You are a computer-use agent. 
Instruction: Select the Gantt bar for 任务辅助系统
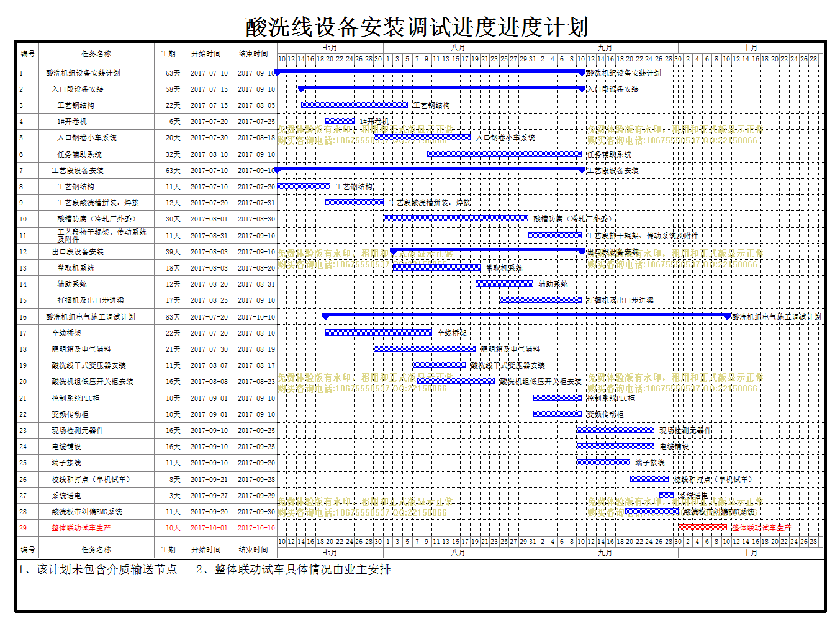504,154
